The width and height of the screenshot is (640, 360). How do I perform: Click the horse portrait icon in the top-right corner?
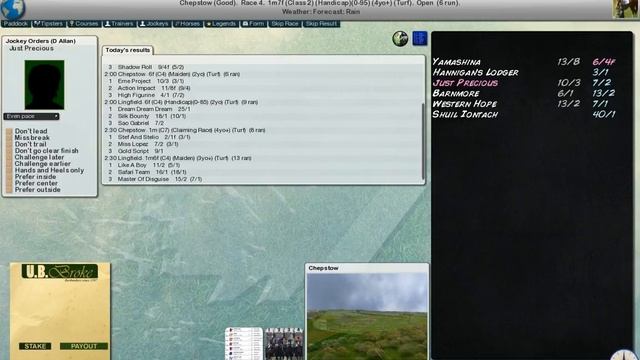[625, 9]
